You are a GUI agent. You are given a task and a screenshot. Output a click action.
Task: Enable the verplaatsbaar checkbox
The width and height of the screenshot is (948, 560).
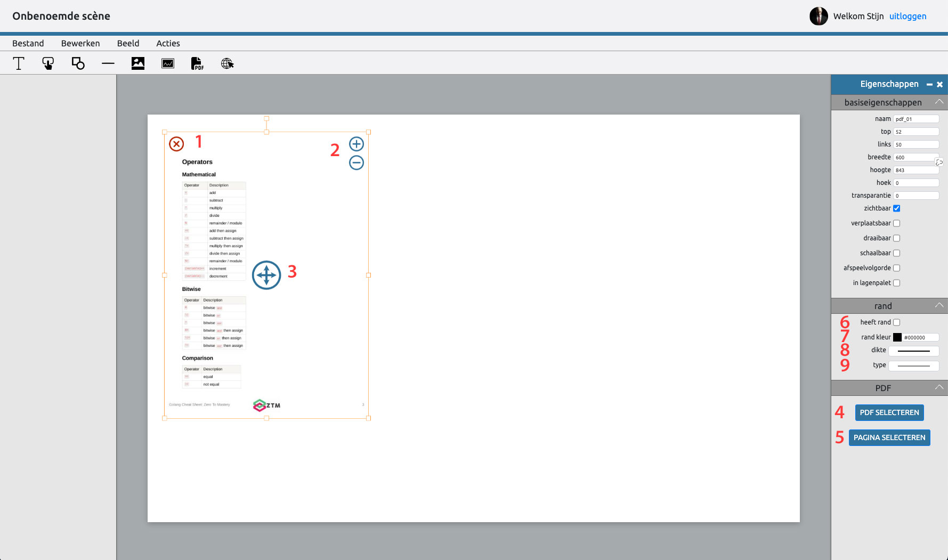(x=897, y=223)
